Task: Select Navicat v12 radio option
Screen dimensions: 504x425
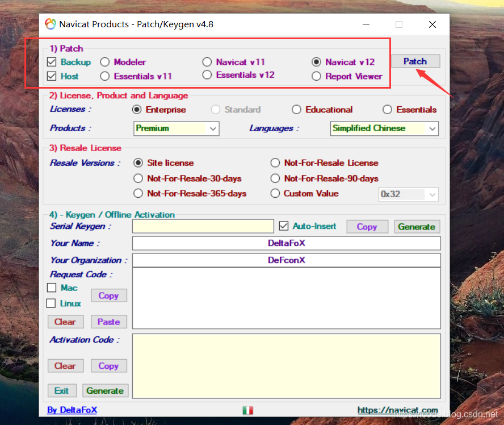Action: (x=316, y=62)
